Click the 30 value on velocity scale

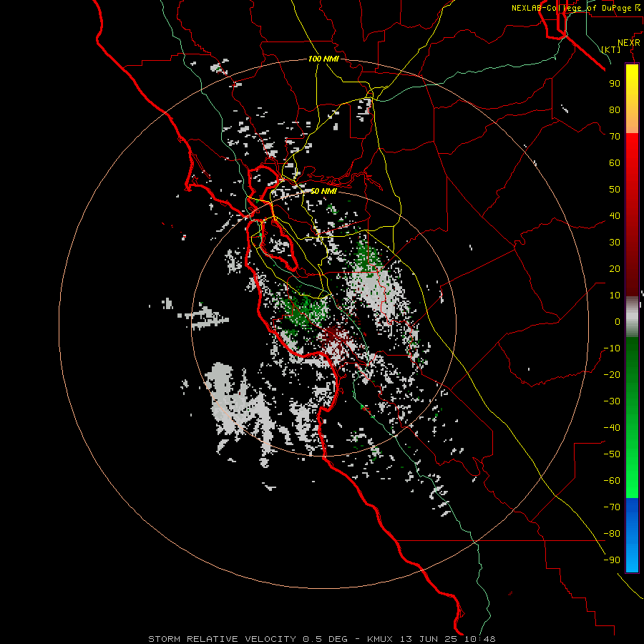(x=615, y=243)
